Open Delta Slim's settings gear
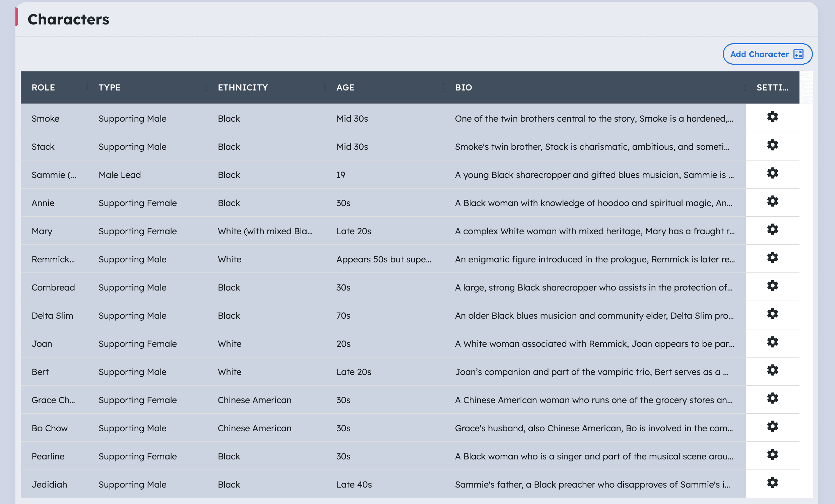This screenshot has height=504, width=835. pyautogui.click(x=772, y=314)
